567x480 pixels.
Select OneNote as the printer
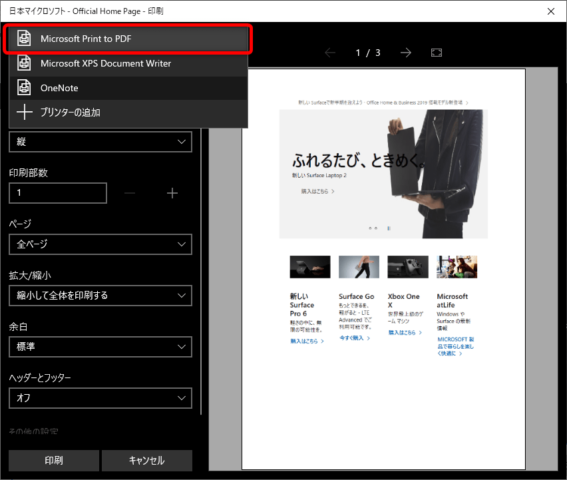pos(129,88)
